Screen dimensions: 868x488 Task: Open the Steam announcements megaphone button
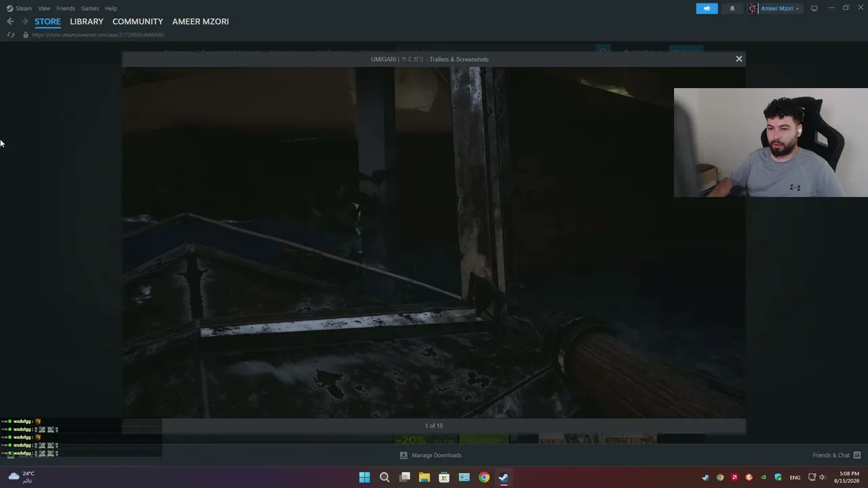707,8
